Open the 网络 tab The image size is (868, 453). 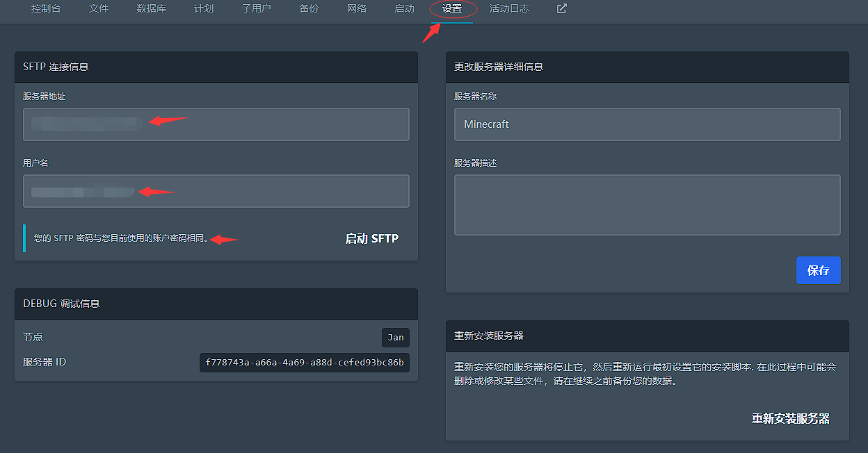(357, 9)
